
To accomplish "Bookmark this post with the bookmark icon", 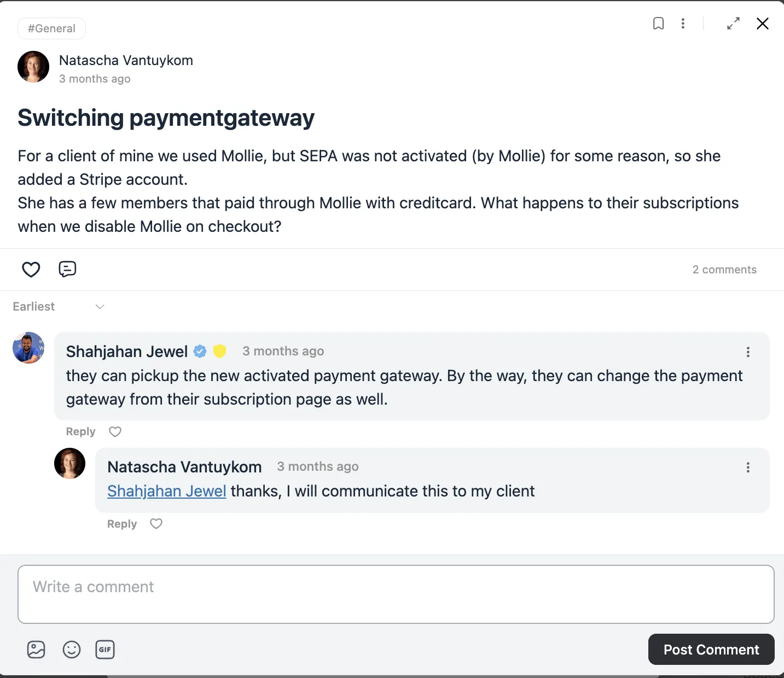I will pyautogui.click(x=659, y=24).
